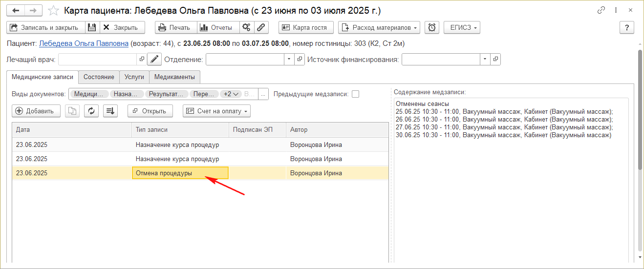Switch to the Медикаменты tab

coord(174,77)
